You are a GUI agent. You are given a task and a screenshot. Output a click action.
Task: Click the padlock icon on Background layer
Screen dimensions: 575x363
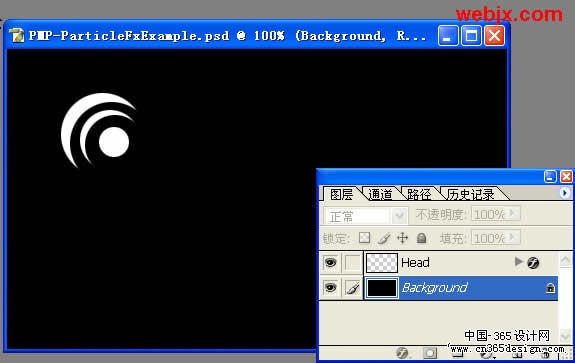click(550, 288)
